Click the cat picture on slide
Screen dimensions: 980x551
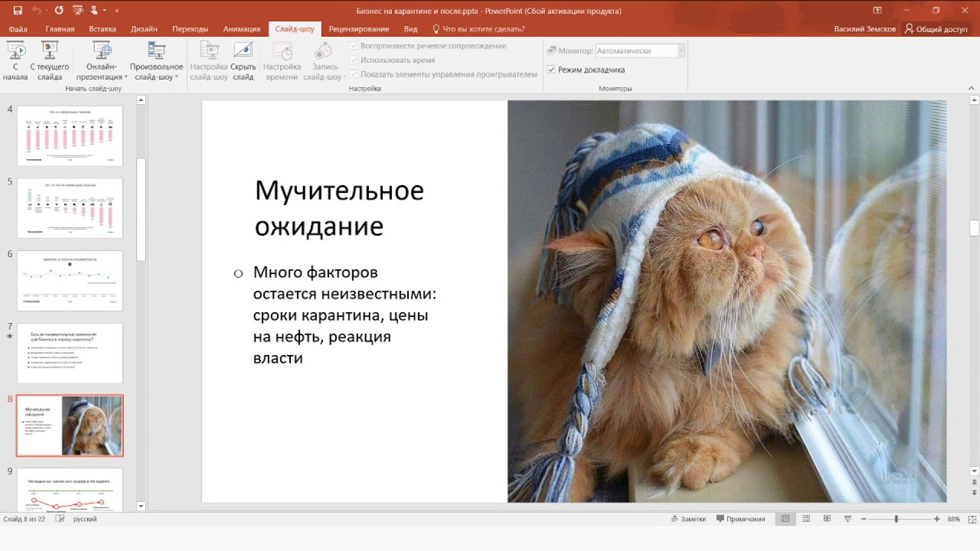(727, 302)
